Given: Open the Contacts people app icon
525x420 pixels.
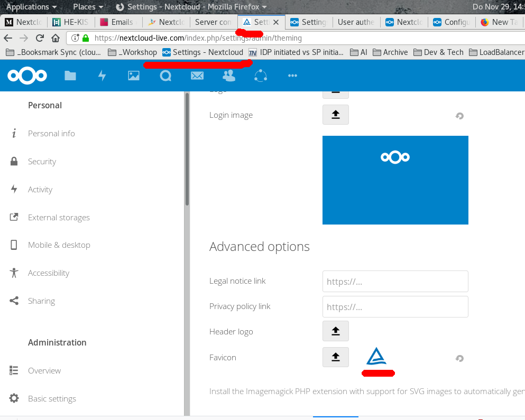Looking at the screenshot, I should (229, 76).
